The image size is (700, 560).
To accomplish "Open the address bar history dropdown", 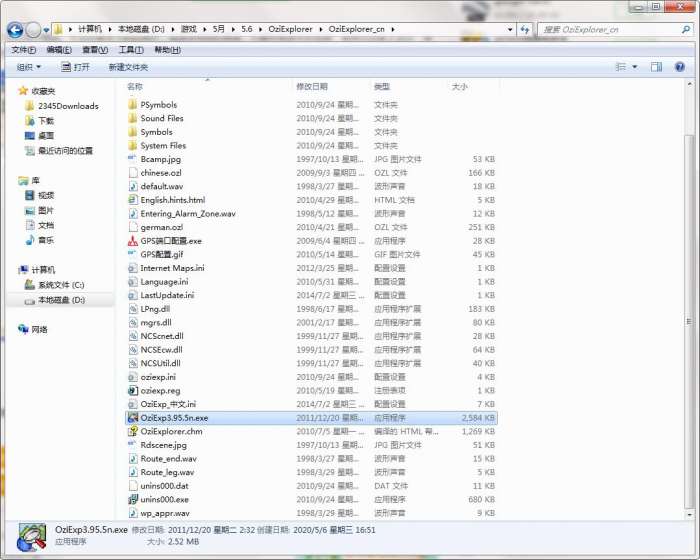I will click(x=510, y=29).
